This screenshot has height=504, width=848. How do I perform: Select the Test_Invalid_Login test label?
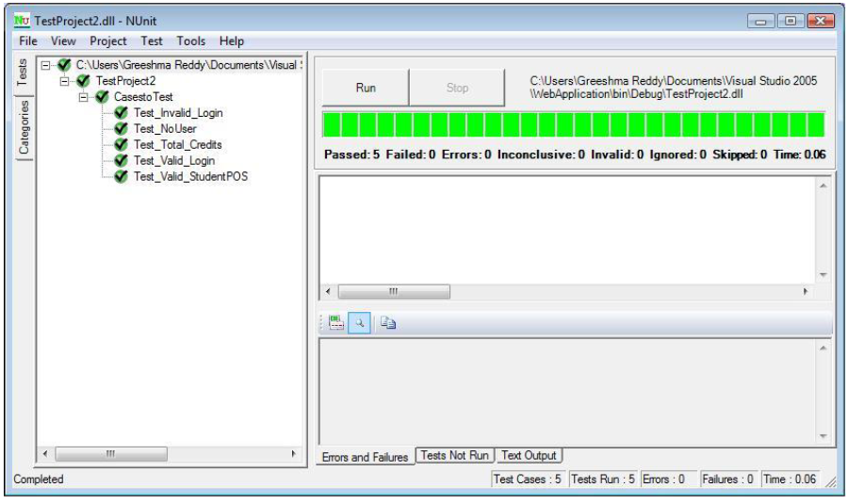(x=178, y=113)
